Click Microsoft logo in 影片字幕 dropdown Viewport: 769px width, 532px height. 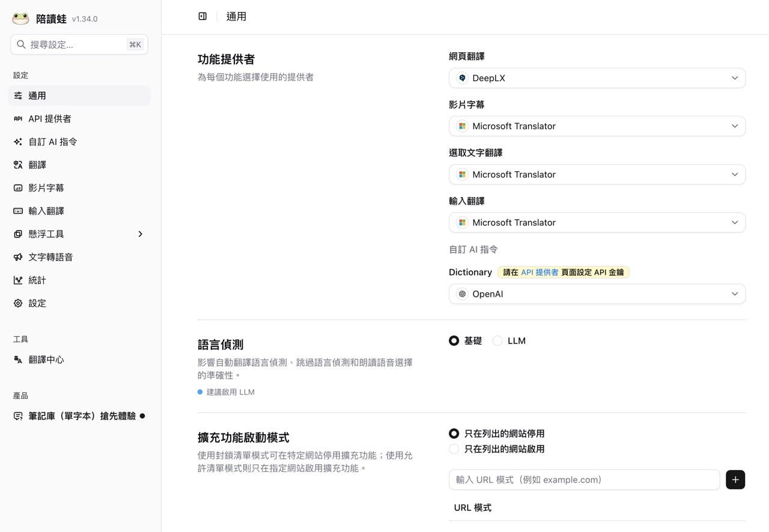click(462, 126)
